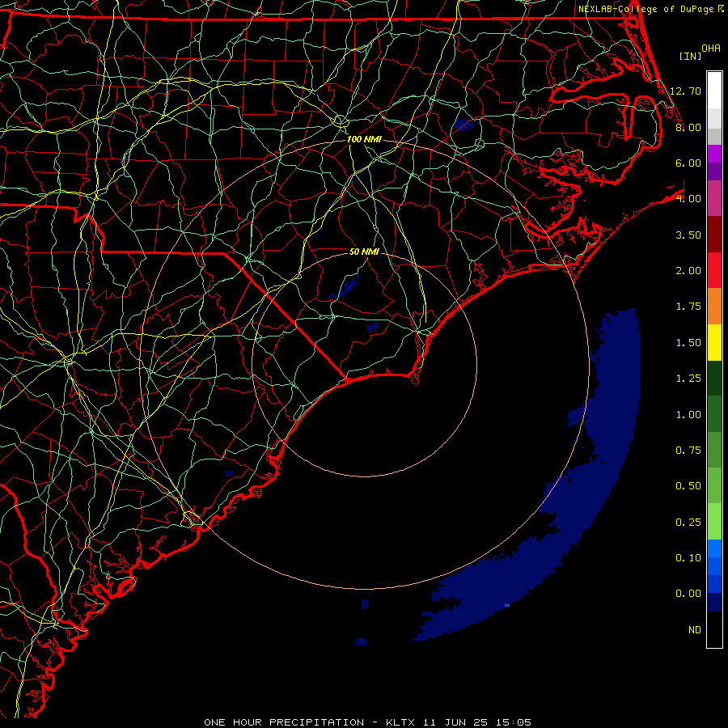Click the 0.10 legend value

click(688, 558)
